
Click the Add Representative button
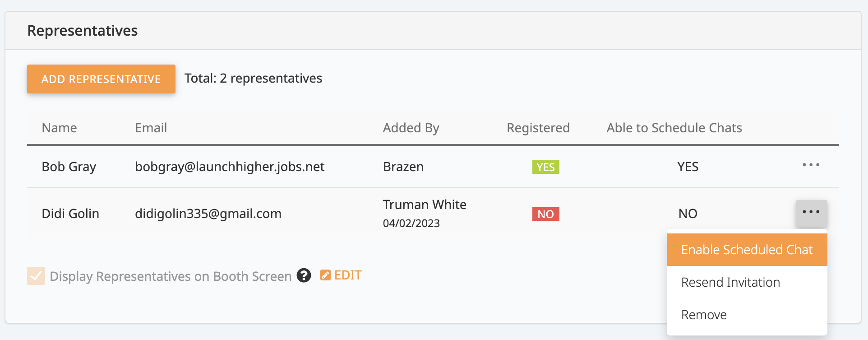(101, 79)
